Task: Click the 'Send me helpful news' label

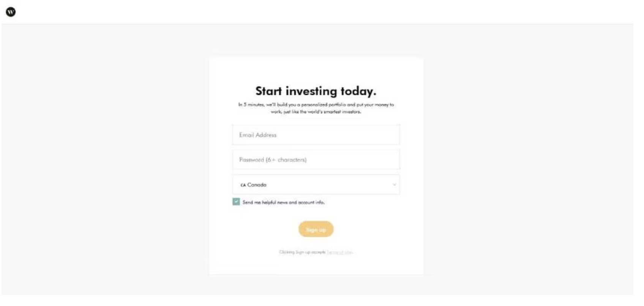Action: [283, 203]
